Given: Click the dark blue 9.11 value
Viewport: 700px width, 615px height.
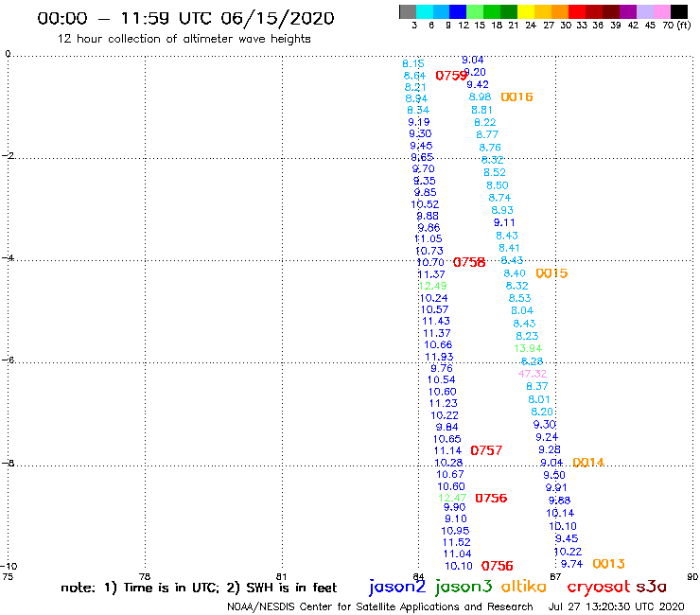Looking at the screenshot, I should [x=504, y=222].
